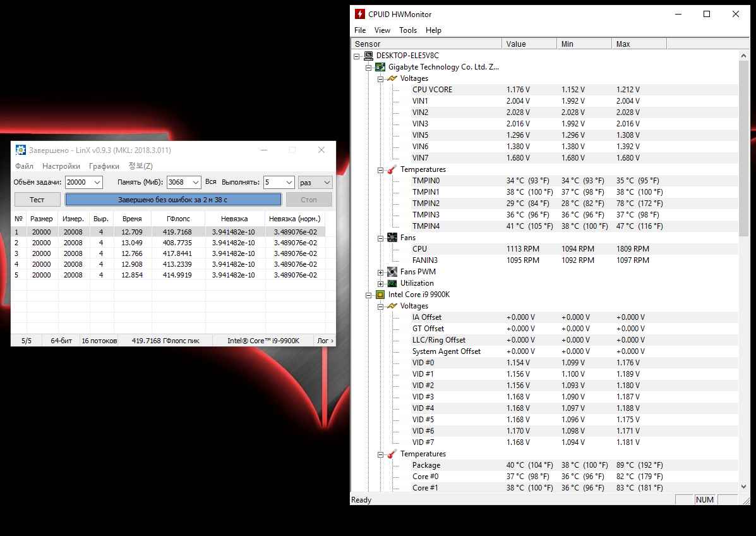Click the Min column header
This screenshot has height=536, width=756.
(584, 44)
